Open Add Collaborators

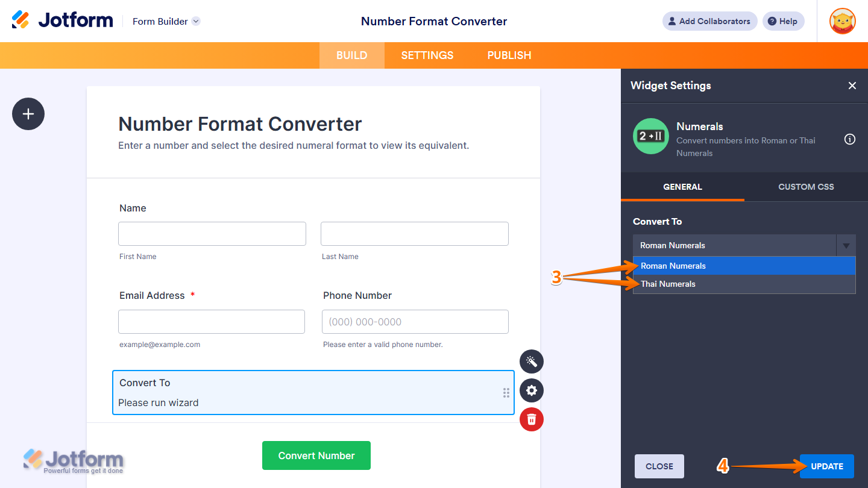(x=709, y=21)
